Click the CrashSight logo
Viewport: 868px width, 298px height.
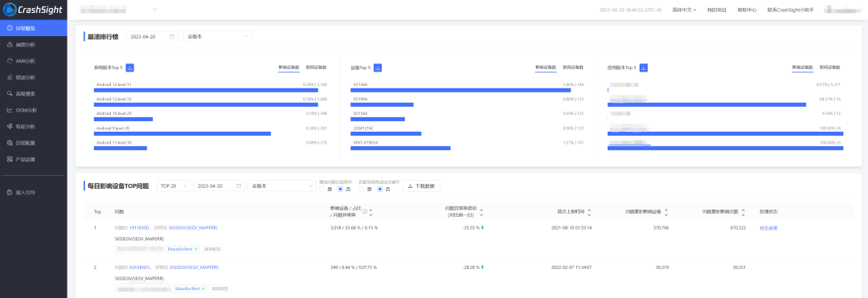click(33, 10)
